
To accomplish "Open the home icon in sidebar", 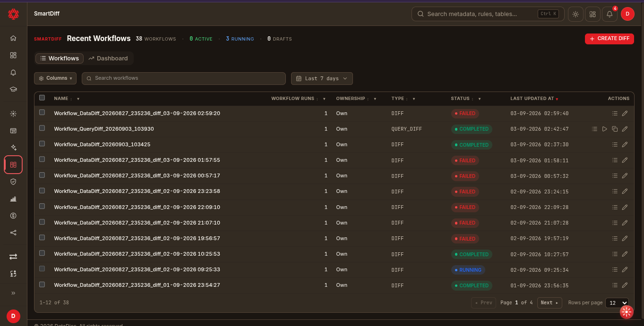I will click(13, 38).
